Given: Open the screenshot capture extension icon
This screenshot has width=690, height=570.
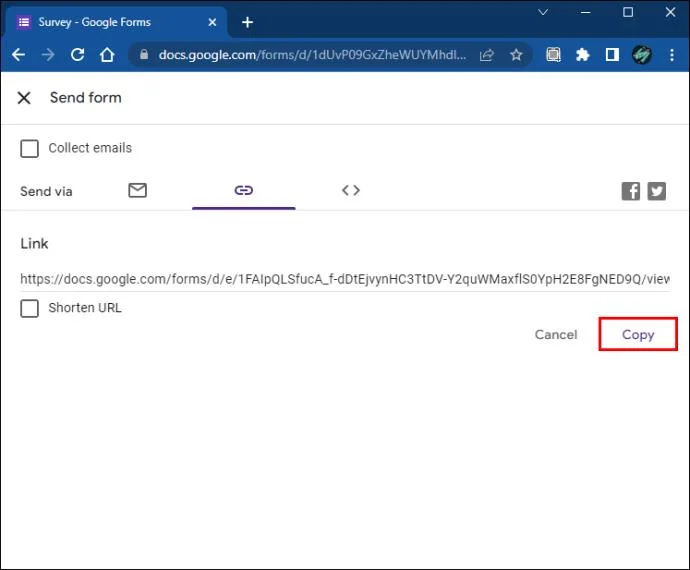Looking at the screenshot, I should click(553, 55).
